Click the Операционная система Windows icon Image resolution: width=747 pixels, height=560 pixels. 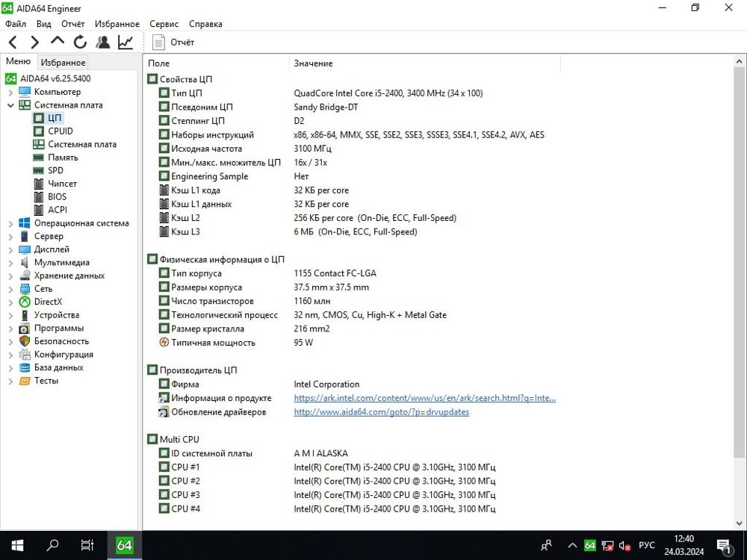(25, 223)
